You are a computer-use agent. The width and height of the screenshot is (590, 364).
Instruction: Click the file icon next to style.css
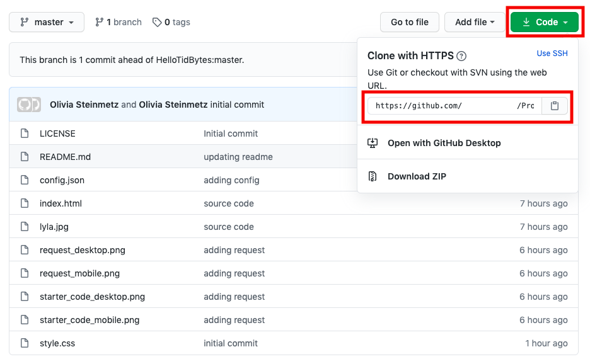click(24, 343)
